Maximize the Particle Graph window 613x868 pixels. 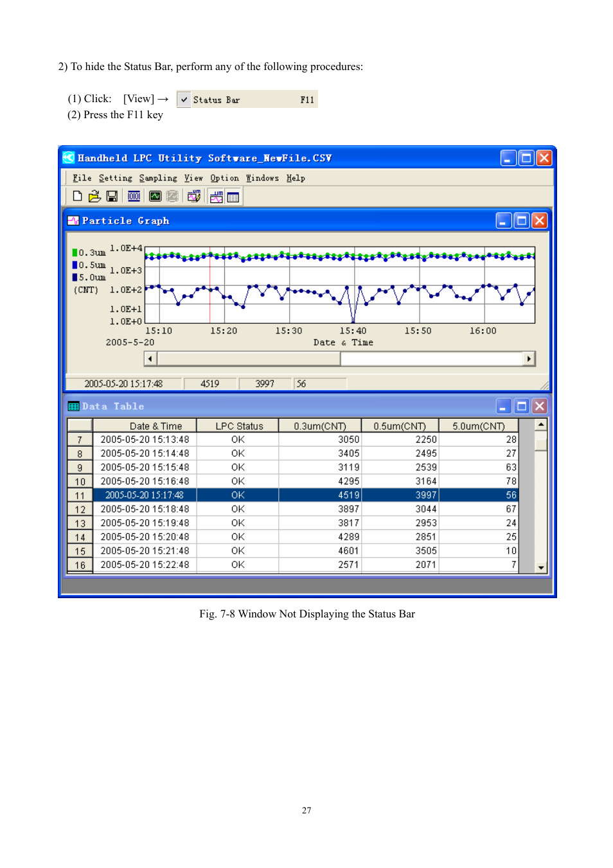coord(522,221)
